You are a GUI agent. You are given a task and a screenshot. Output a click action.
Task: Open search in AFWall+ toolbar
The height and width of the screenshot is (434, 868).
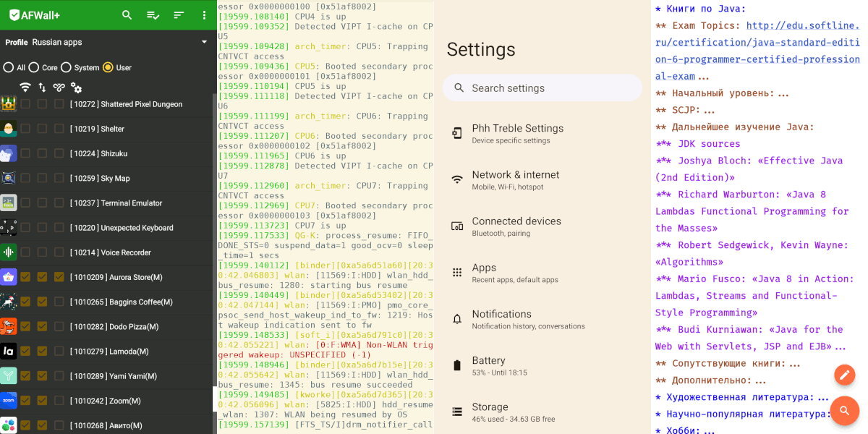coord(127,14)
